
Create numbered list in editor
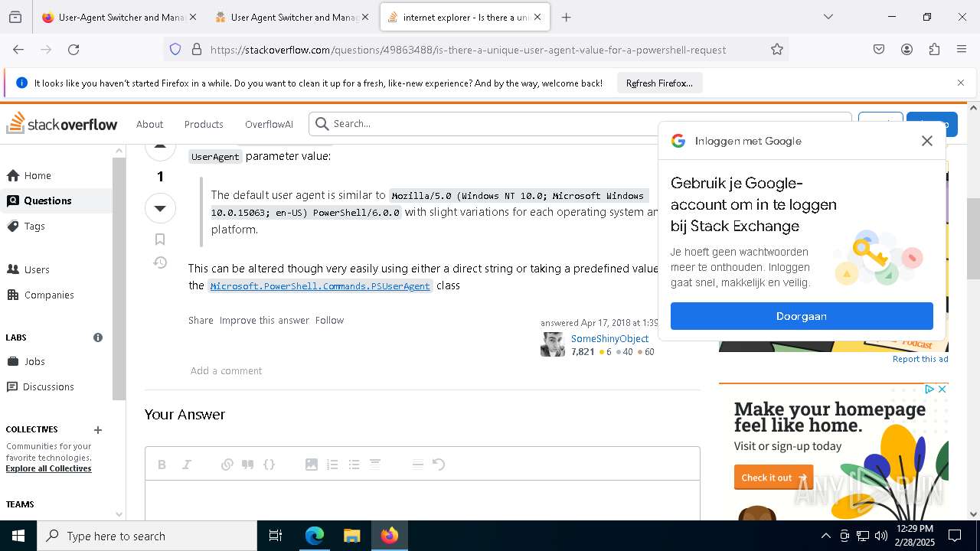(332, 465)
